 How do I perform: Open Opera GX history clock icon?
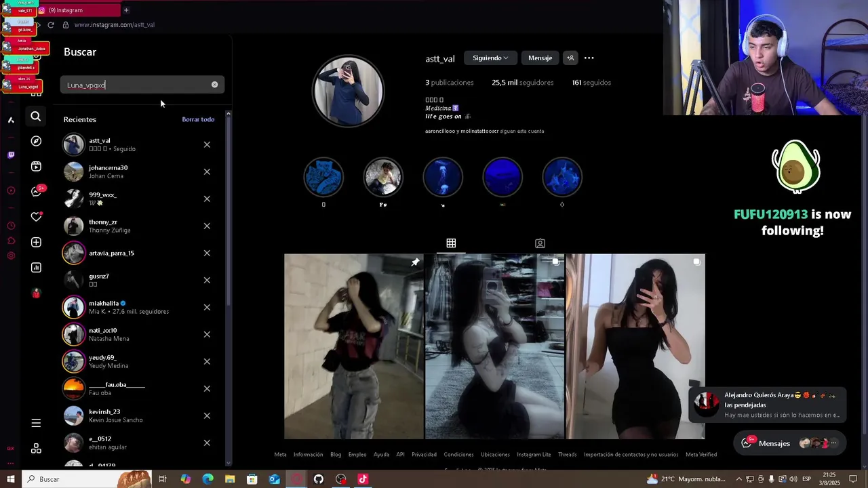point(11,226)
